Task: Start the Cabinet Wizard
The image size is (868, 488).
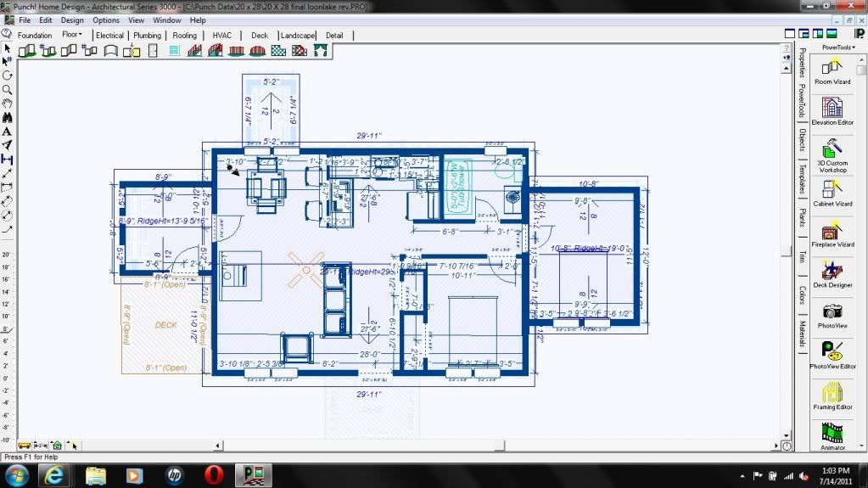Action: tap(832, 194)
